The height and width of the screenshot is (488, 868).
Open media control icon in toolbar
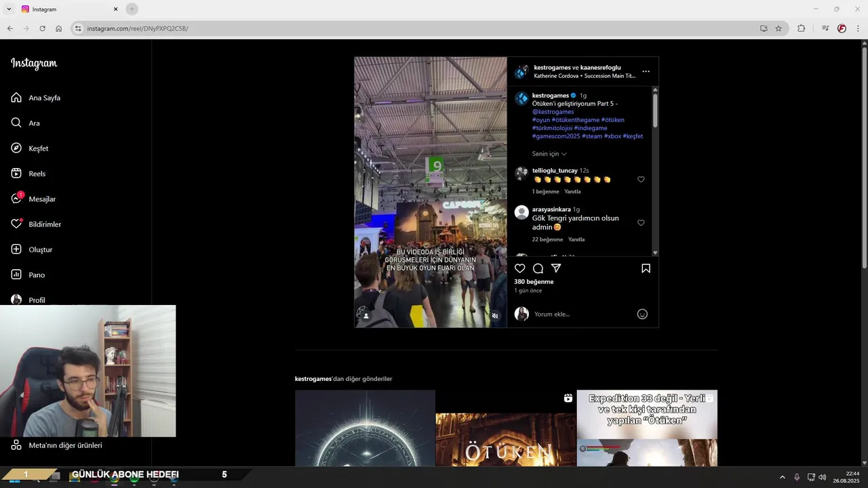pyautogui.click(x=825, y=28)
